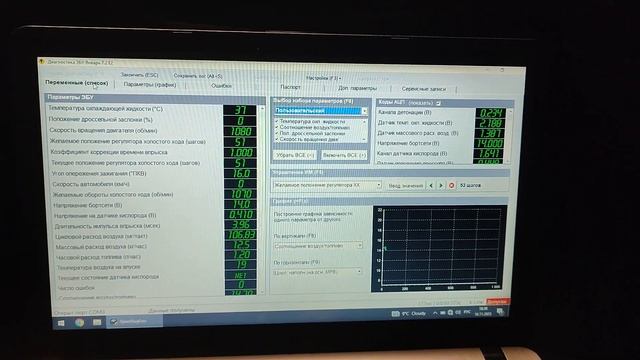Step regulator value right with arrow
The image size is (640, 360).
click(441, 185)
